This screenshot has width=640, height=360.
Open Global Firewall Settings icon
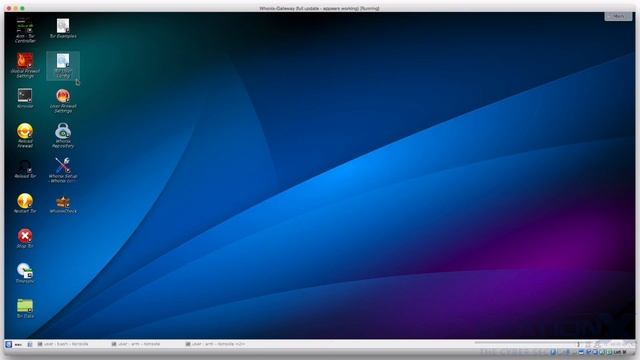pos(25,65)
